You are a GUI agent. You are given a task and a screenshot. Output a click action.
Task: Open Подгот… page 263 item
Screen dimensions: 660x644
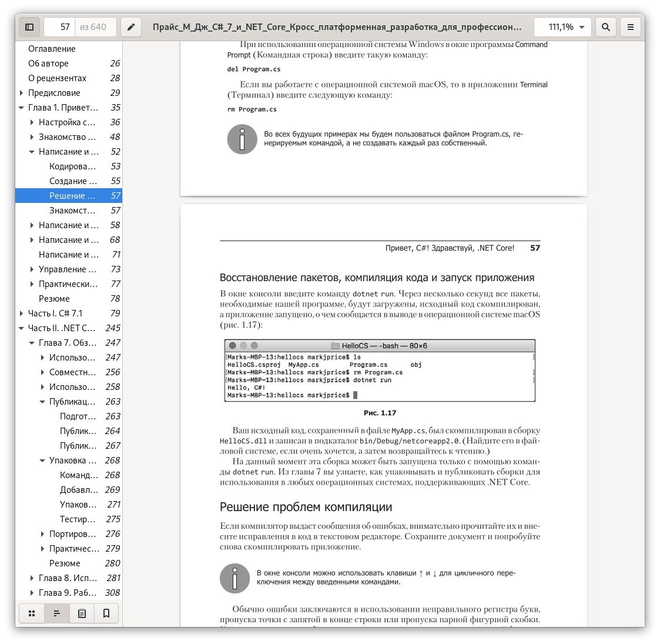click(x=69, y=416)
